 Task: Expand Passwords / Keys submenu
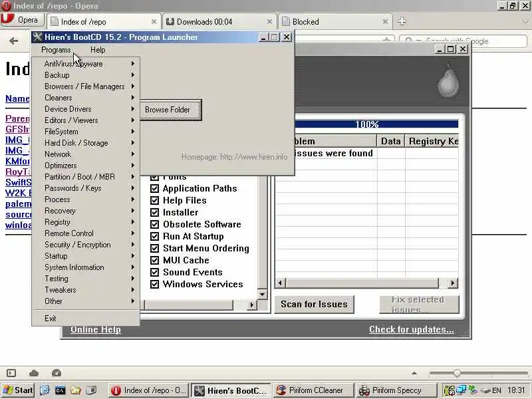click(86, 188)
